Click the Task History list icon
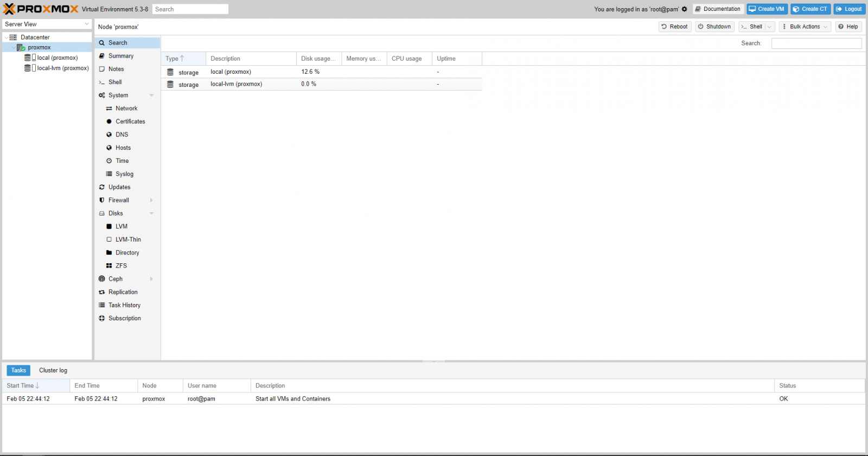This screenshot has width=868, height=456. pos(101,305)
